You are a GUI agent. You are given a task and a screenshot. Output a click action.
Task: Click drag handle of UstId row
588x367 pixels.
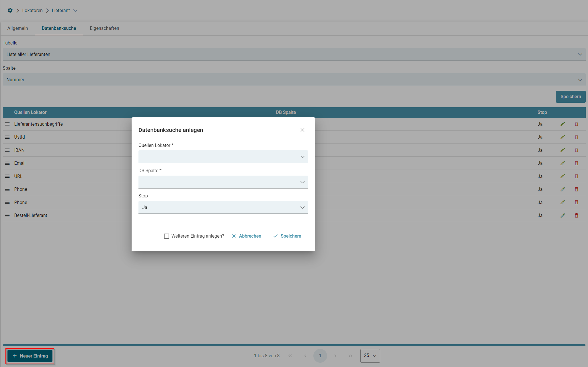(x=7, y=137)
